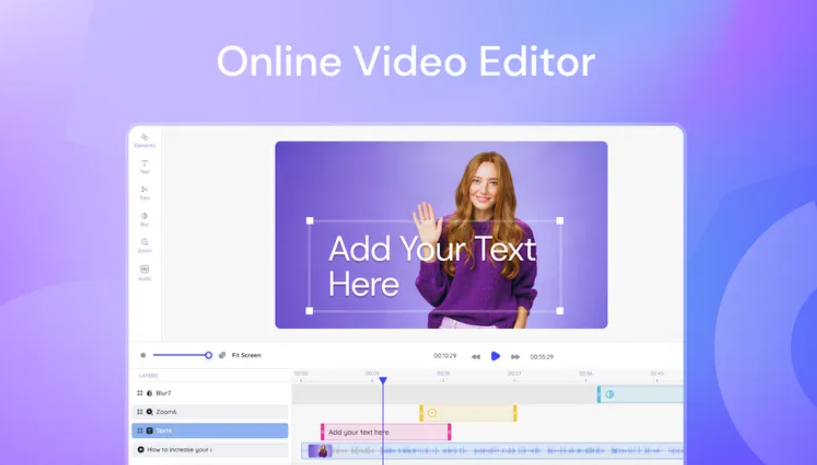Skip forward with fast-forward button
Image resolution: width=817 pixels, height=465 pixels.
(x=515, y=357)
